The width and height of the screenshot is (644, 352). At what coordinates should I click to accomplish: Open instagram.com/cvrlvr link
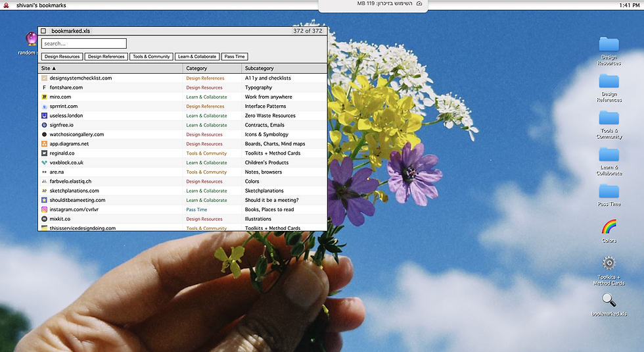pyautogui.click(x=74, y=209)
